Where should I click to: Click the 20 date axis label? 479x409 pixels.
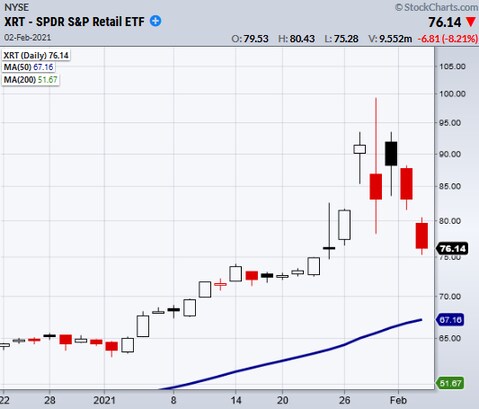282,400
